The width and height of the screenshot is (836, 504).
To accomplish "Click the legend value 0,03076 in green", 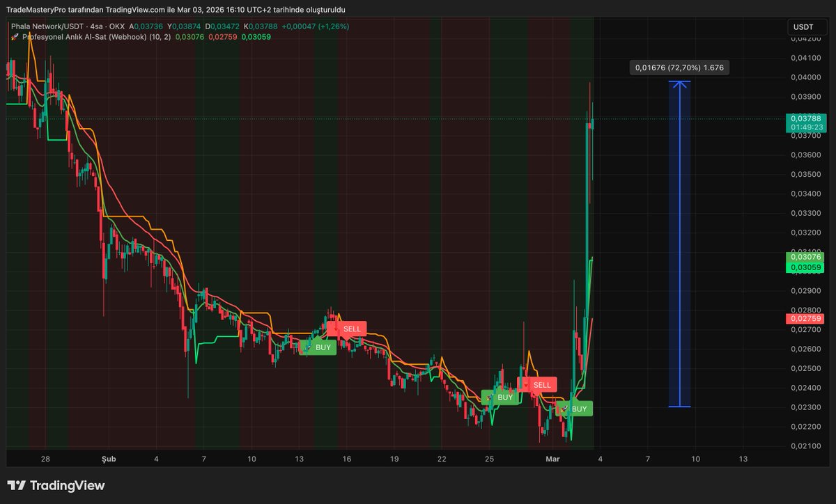I will [x=189, y=36].
